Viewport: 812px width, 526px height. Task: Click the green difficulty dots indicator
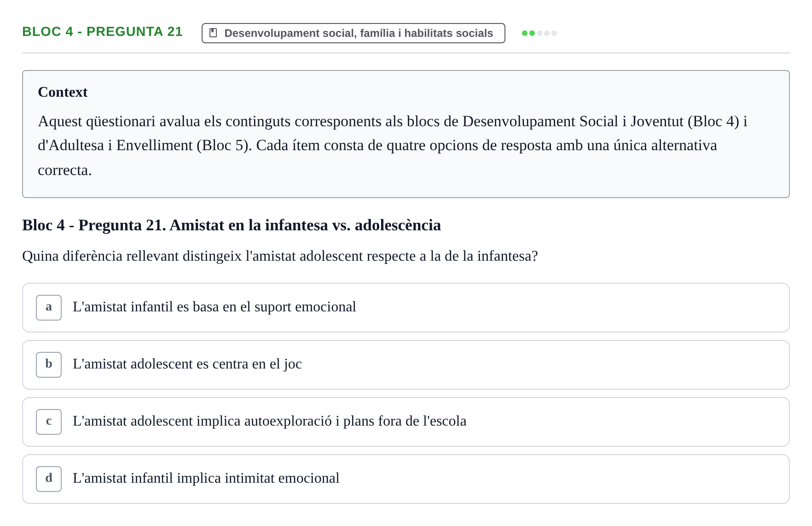point(539,33)
